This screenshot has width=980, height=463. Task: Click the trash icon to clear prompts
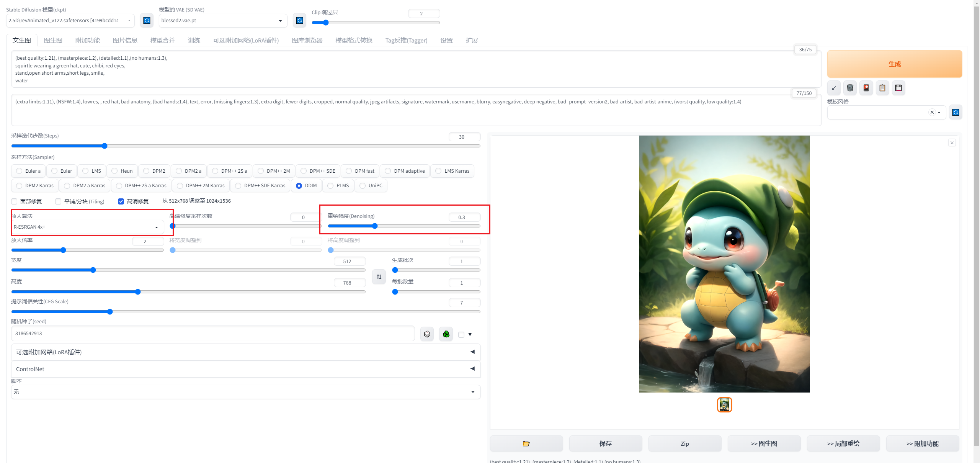pos(850,88)
